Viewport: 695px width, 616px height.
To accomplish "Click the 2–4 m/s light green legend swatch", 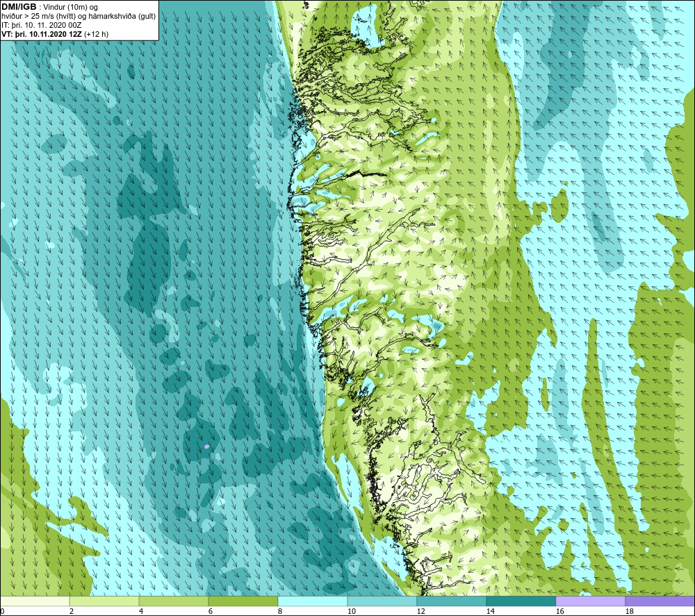I will 104,601.
